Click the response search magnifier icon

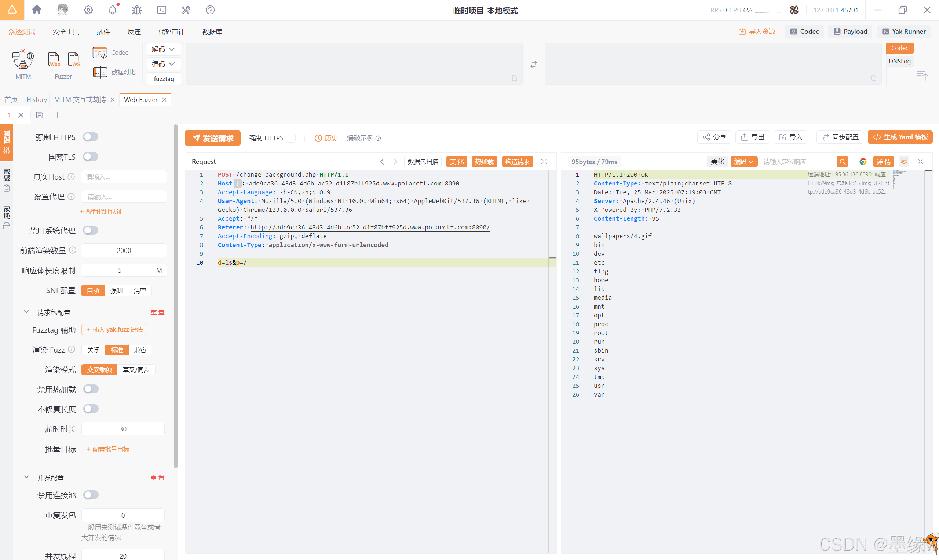click(842, 162)
